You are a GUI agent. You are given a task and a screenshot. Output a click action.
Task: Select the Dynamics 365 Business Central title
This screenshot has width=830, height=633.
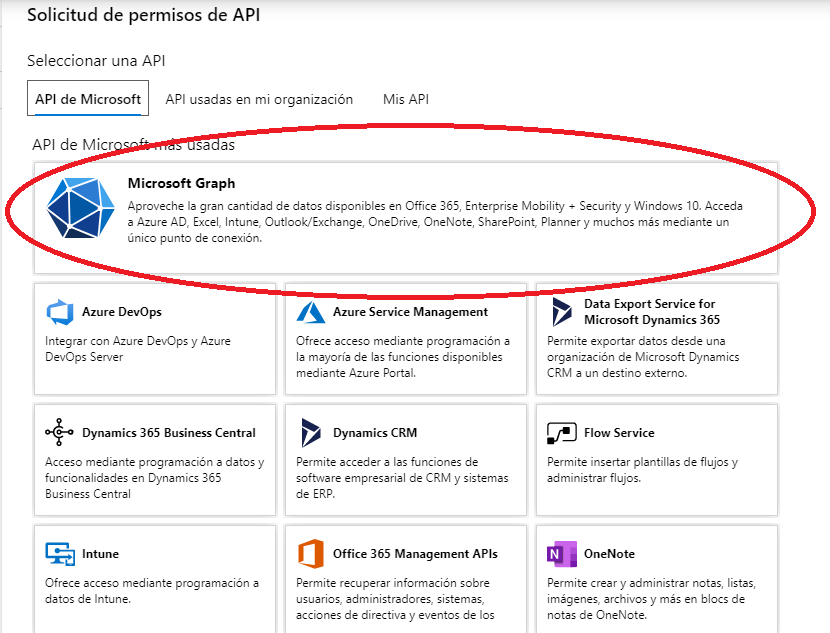point(169,432)
